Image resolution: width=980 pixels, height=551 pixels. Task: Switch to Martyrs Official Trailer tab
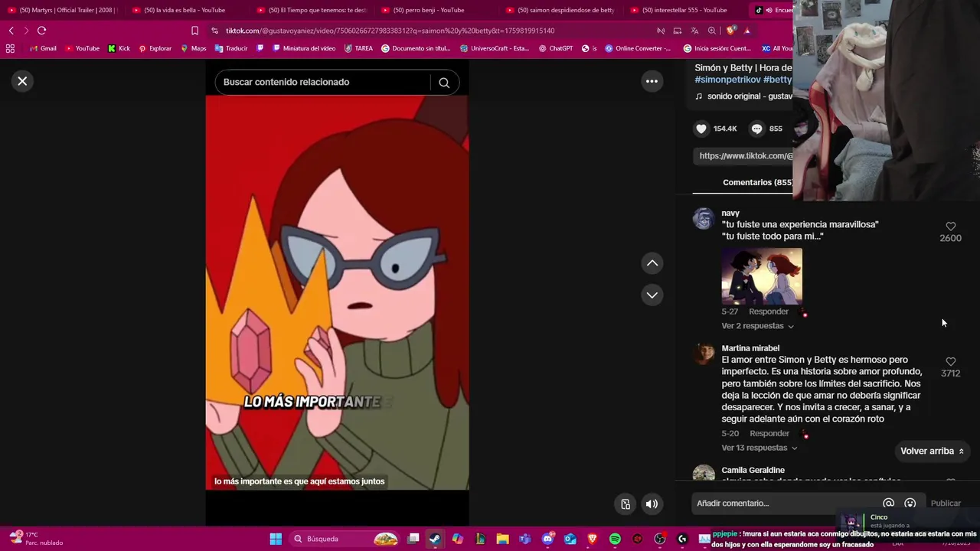pos(61,10)
